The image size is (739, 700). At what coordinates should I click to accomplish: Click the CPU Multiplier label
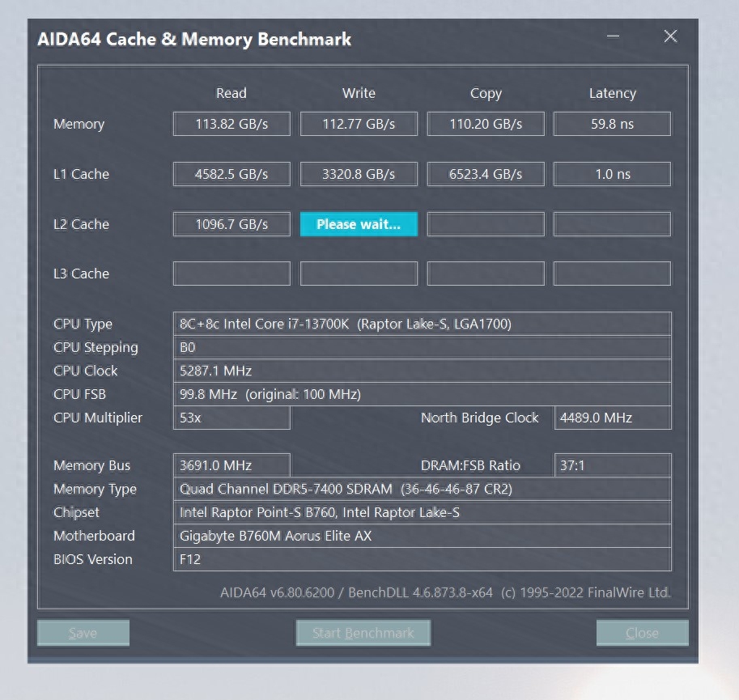tap(98, 418)
